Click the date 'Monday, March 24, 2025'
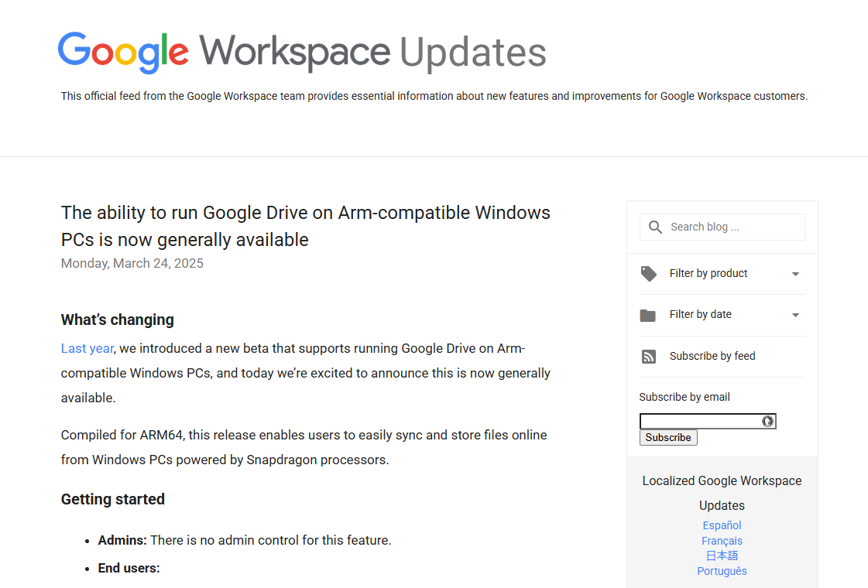 132,263
